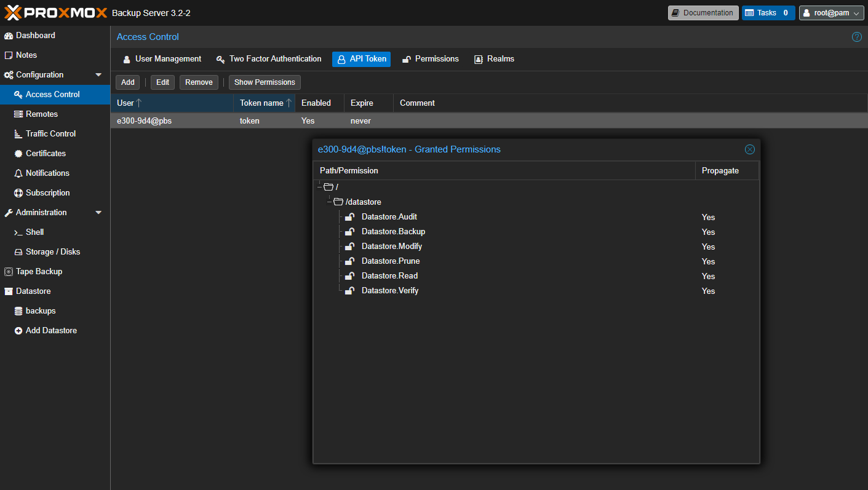
Task: Open the help question mark icon
Action: 856,37
